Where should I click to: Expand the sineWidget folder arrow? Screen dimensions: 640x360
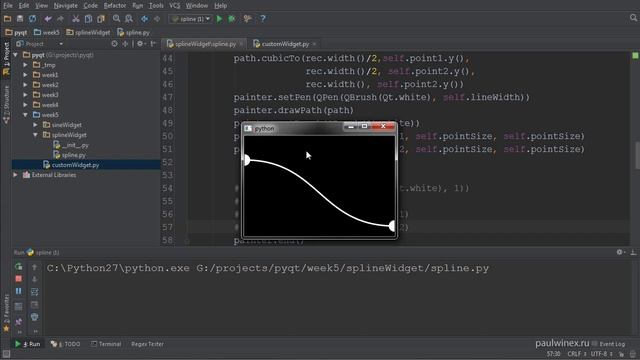coord(35,125)
